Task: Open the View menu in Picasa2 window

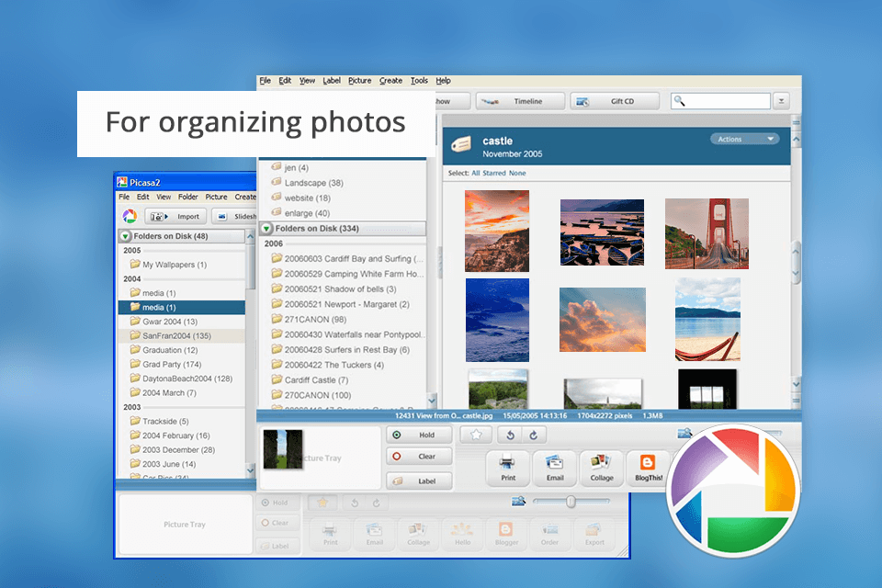Action: click(164, 197)
